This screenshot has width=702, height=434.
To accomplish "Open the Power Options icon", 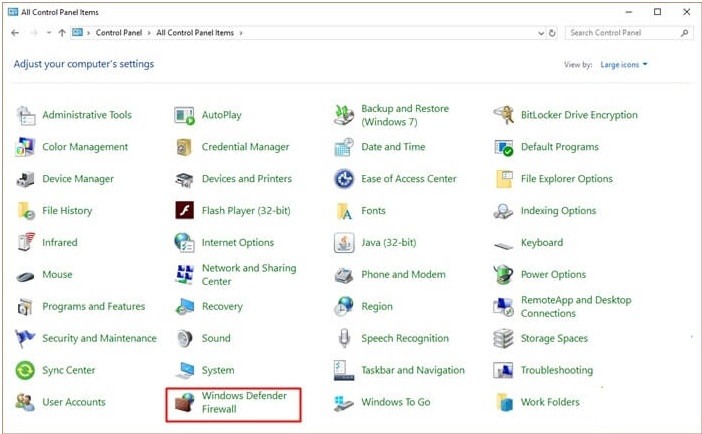I will click(x=504, y=275).
